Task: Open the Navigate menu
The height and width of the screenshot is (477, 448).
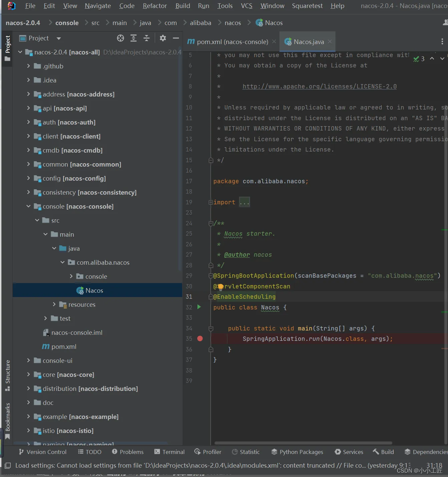Action: [98, 6]
